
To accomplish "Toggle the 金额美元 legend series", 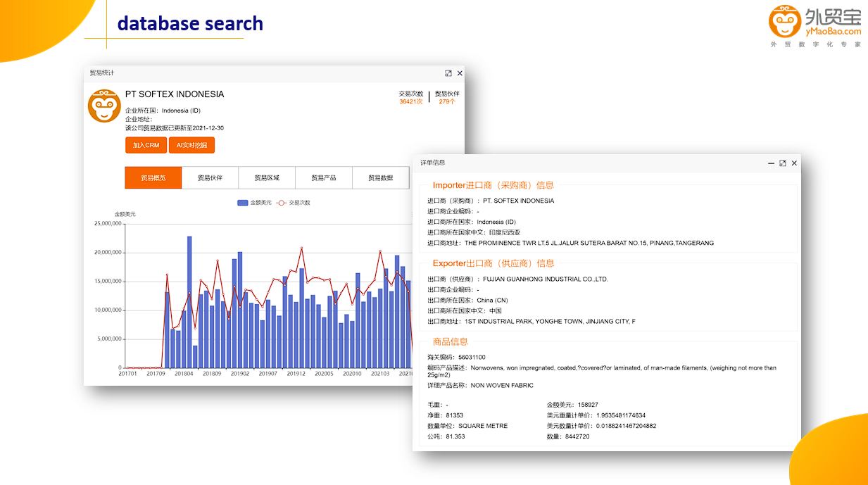I will [x=254, y=203].
